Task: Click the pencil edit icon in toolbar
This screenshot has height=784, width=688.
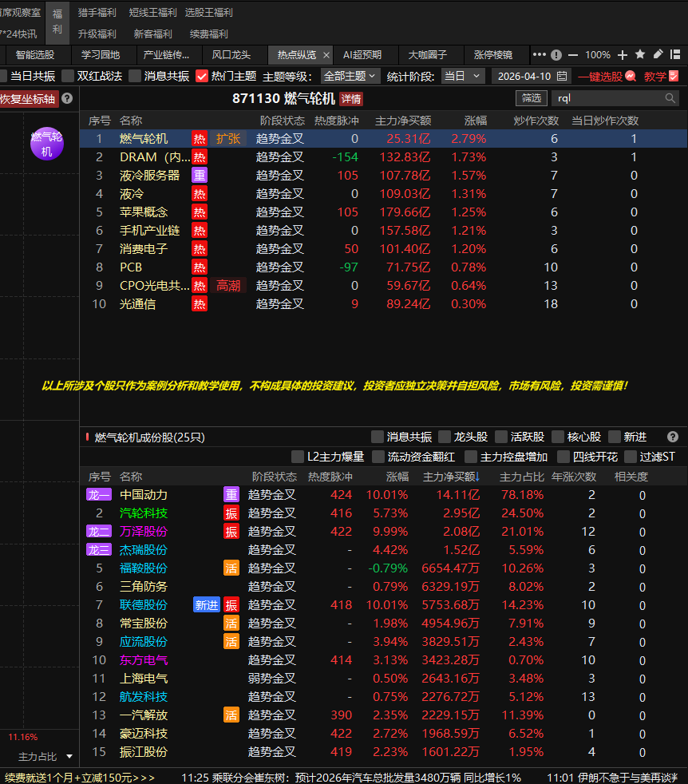Action: [658, 55]
